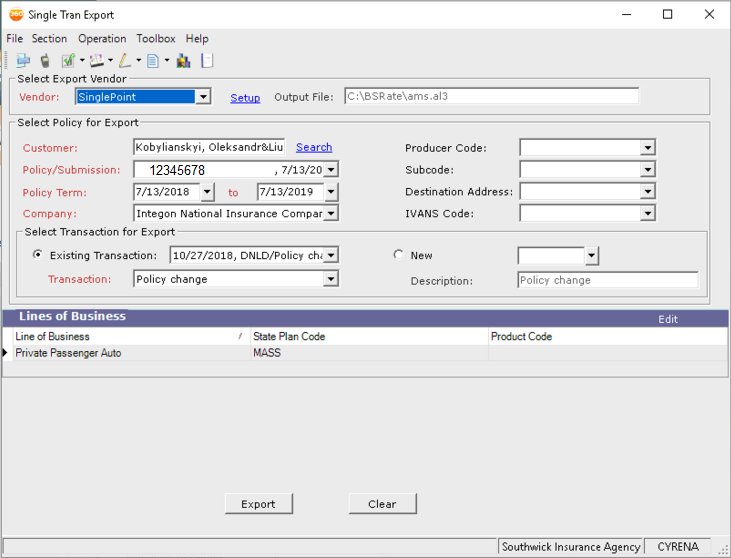The height and width of the screenshot is (558, 731).
Task: Open the Producer Code dropdown
Action: (648, 148)
